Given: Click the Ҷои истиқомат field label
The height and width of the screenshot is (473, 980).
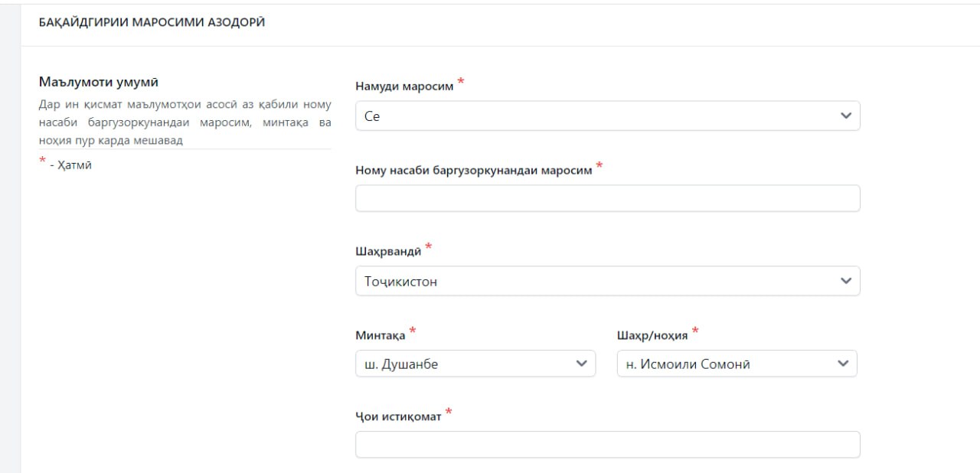Looking at the screenshot, I should (398, 416).
